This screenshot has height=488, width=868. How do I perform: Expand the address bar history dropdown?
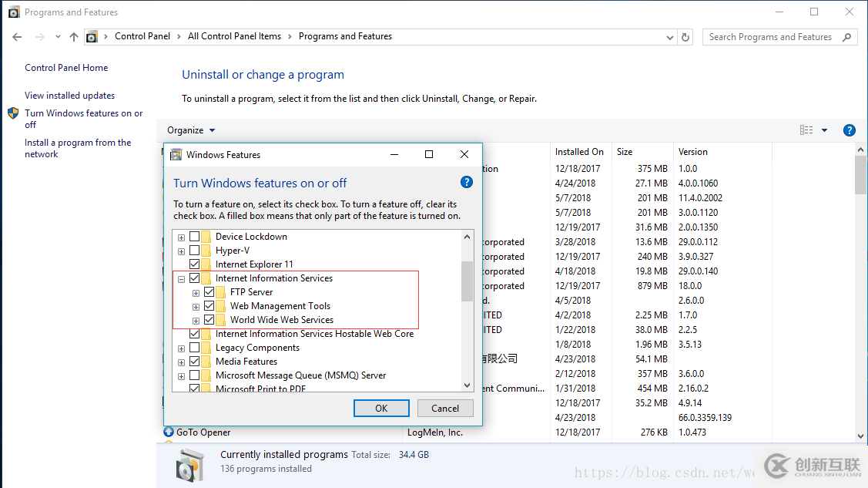(670, 38)
